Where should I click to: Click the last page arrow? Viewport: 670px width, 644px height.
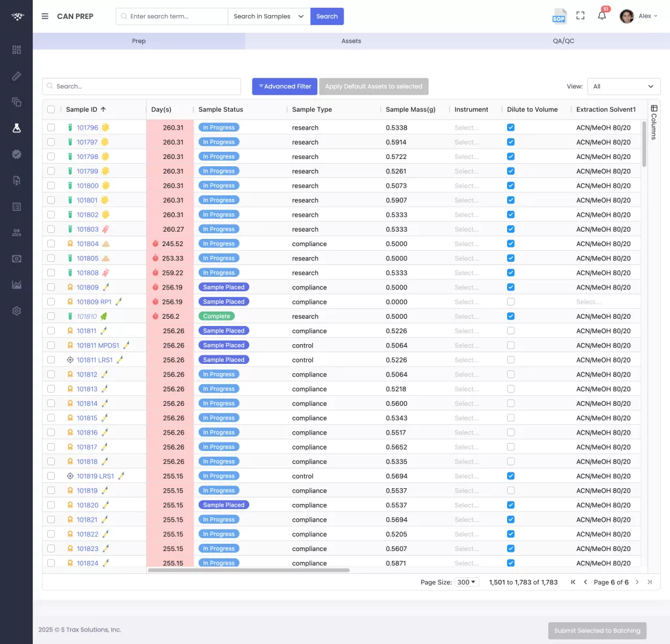click(x=650, y=582)
